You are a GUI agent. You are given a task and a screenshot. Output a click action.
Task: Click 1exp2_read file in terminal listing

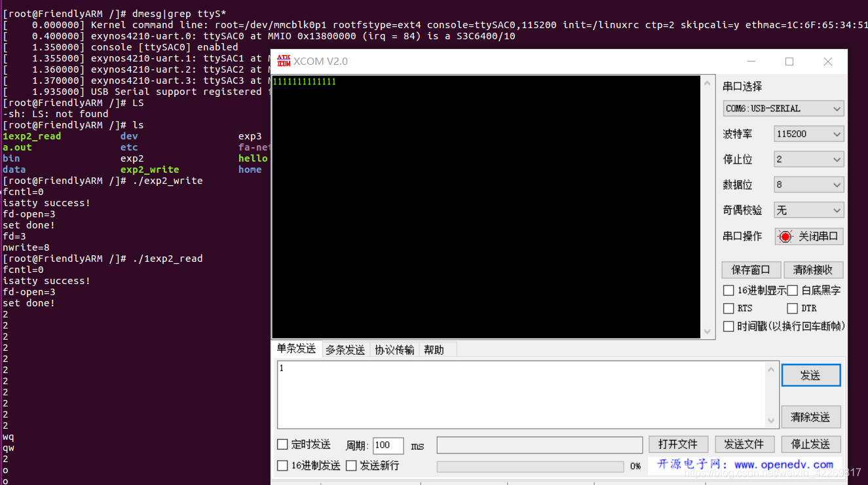pyautogui.click(x=31, y=136)
